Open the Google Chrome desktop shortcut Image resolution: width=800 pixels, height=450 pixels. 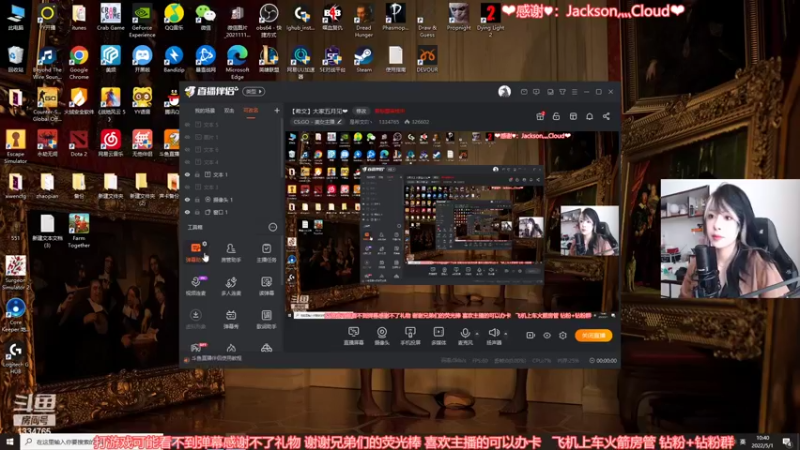(79, 62)
